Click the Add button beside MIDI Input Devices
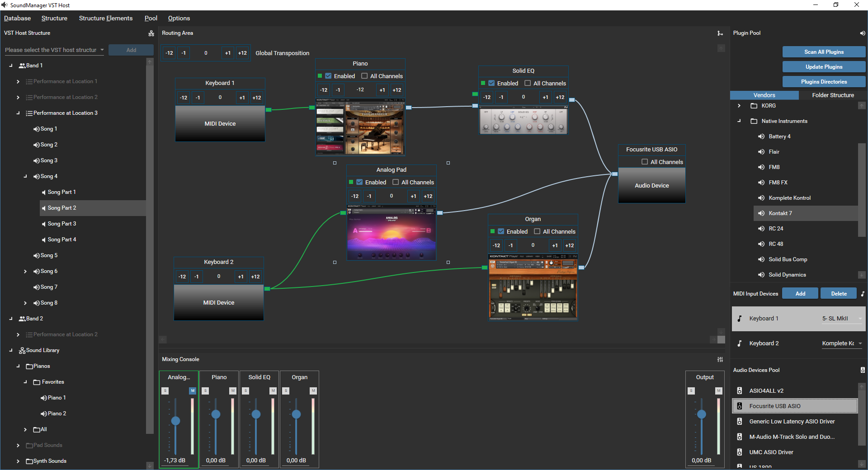The width and height of the screenshot is (868, 470). coord(800,293)
